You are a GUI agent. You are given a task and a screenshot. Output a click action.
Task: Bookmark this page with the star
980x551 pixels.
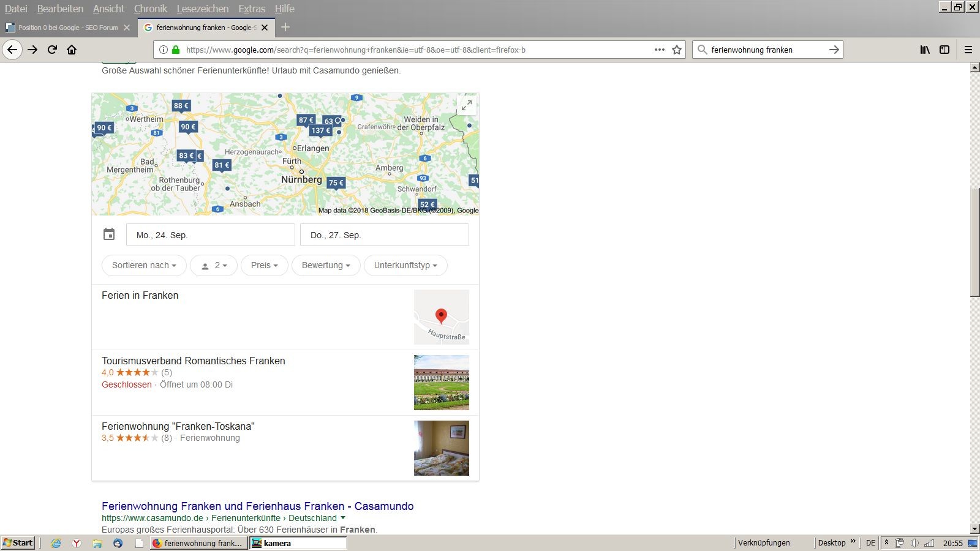click(x=677, y=50)
